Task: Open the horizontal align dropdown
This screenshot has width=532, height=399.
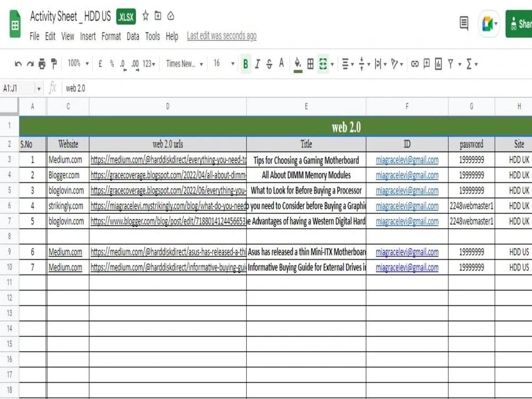Action: click(x=348, y=64)
